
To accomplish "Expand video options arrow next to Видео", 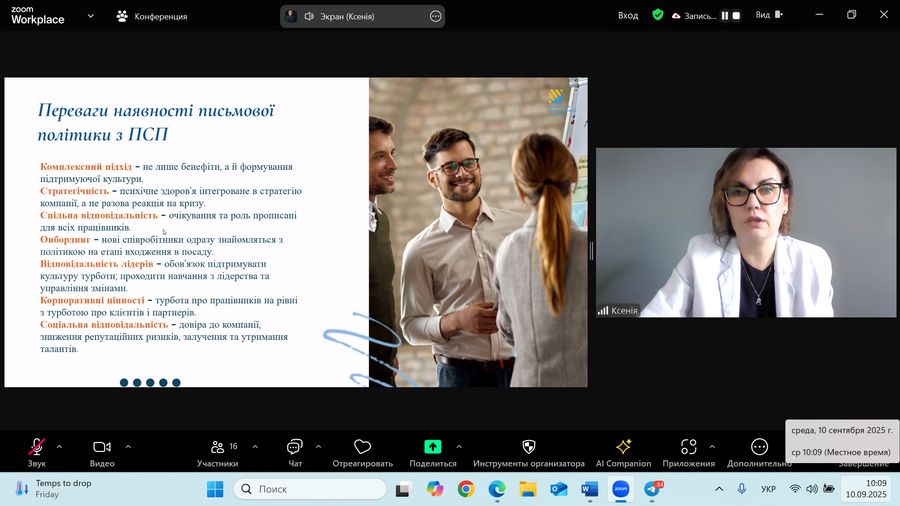I will pos(128,446).
